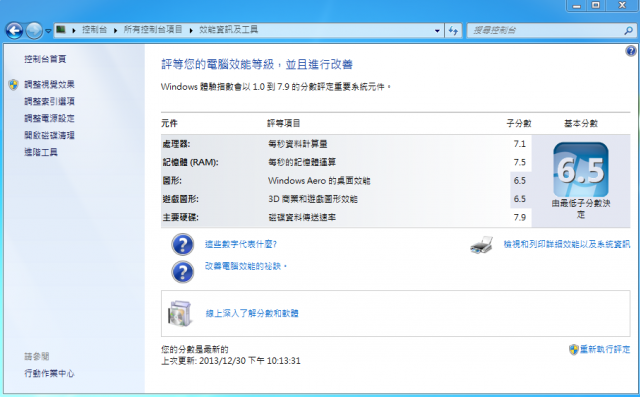Open 線上深入了解分數和軟體 link
Image resolution: width=640 pixels, height=397 pixels.
pos(252,313)
